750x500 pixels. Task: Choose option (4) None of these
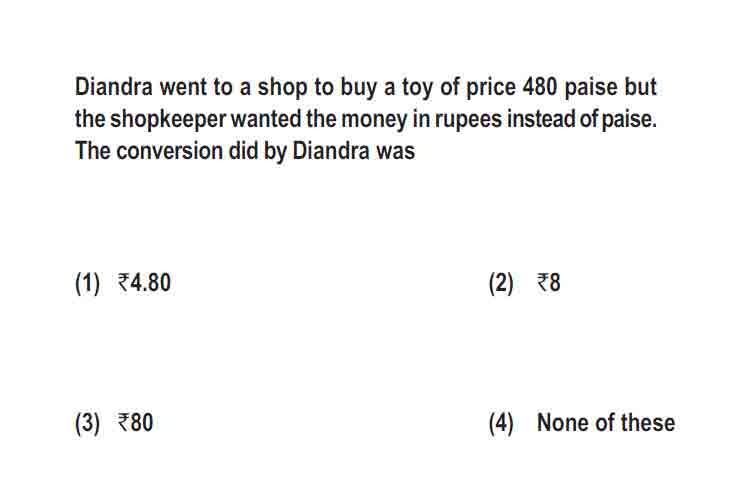[x=582, y=423]
